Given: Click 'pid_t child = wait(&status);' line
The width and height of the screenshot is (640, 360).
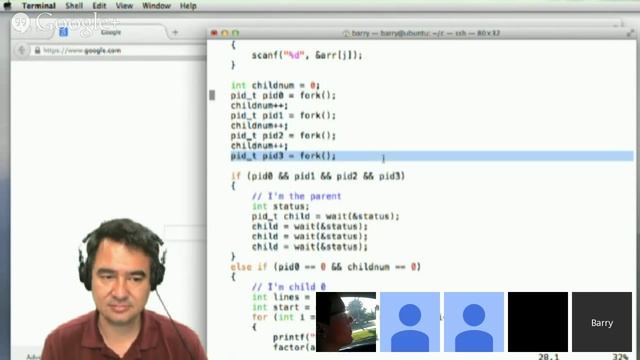Looking at the screenshot, I should click(325, 216).
